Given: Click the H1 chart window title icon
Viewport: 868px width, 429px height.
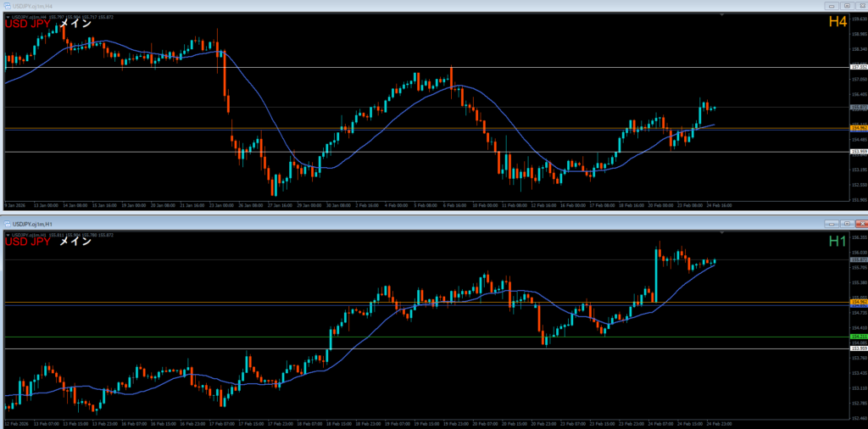Looking at the screenshot, I should tap(6, 223).
